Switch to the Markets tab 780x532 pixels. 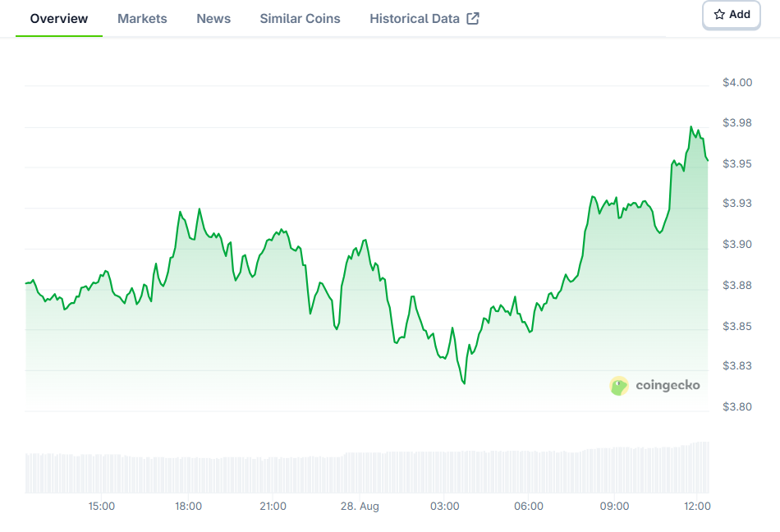[x=142, y=19]
